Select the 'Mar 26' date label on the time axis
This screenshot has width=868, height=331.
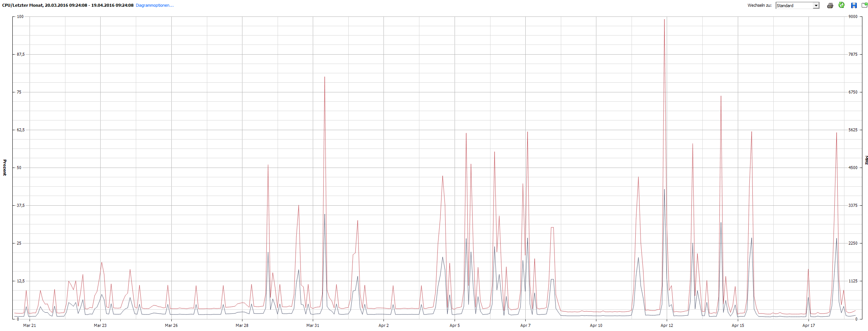pyautogui.click(x=171, y=325)
